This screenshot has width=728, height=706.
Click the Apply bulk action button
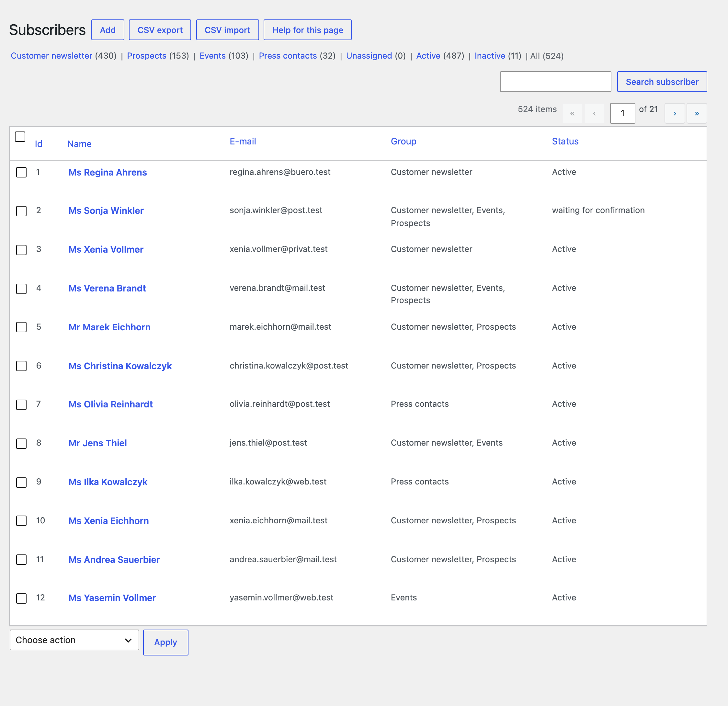(166, 642)
